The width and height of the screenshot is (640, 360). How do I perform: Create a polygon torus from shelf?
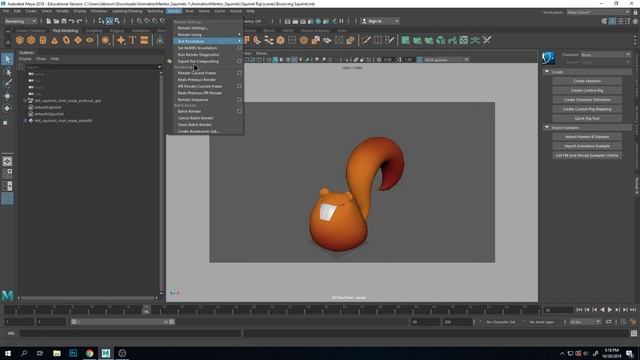[66, 40]
